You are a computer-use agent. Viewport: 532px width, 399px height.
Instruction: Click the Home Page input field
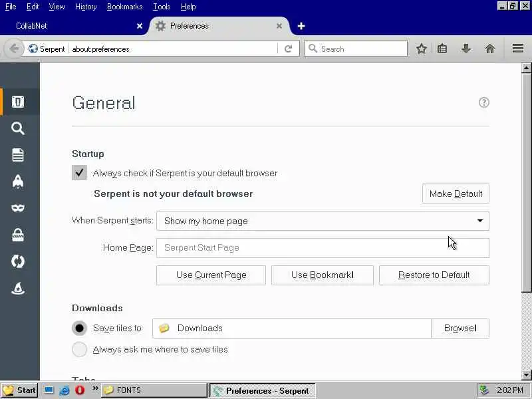(x=323, y=248)
